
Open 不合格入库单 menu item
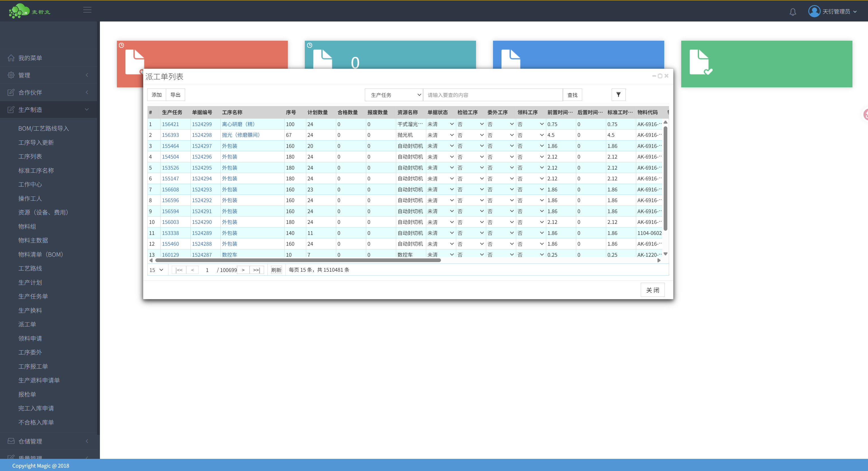(36, 422)
